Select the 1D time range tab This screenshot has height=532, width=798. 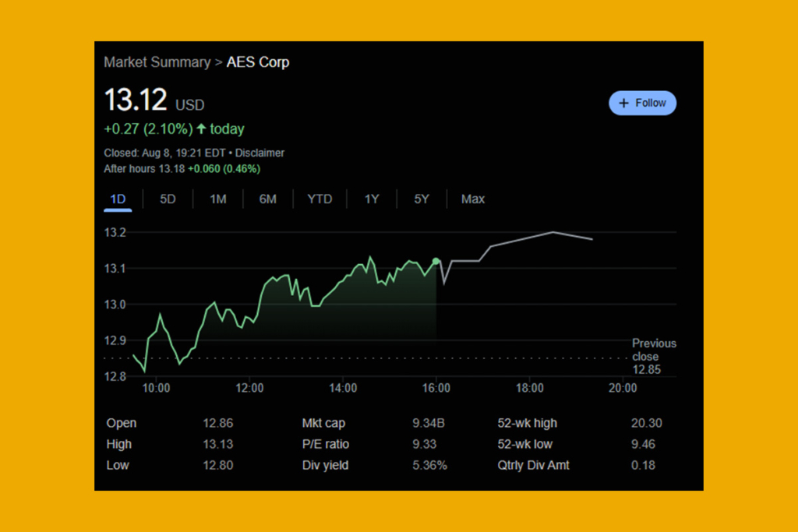(117, 199)
